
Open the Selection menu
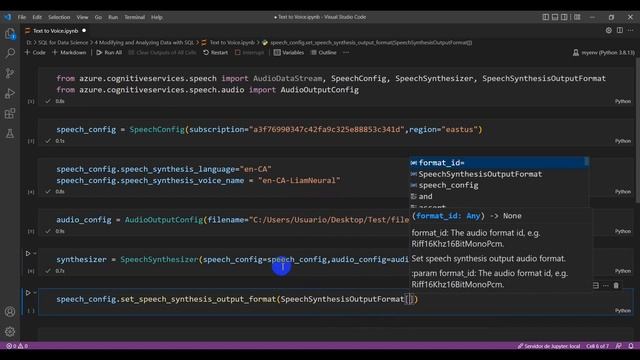point(59,17)
